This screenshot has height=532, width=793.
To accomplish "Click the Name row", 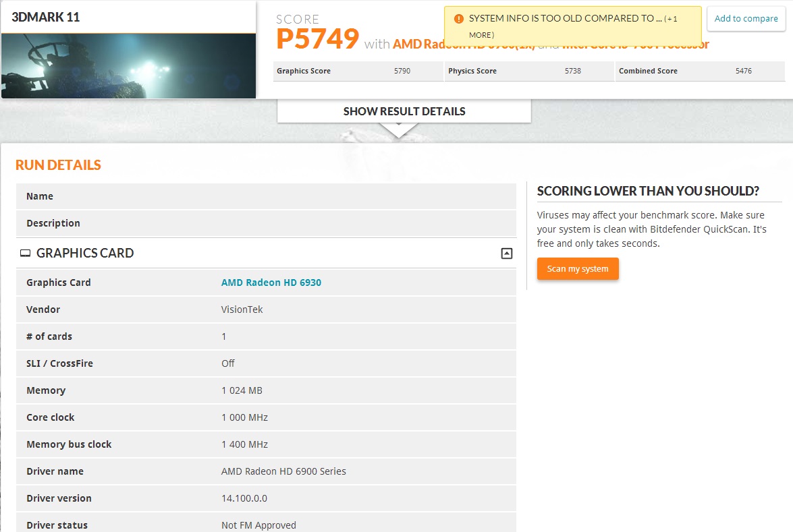I will tap(266, 196).
